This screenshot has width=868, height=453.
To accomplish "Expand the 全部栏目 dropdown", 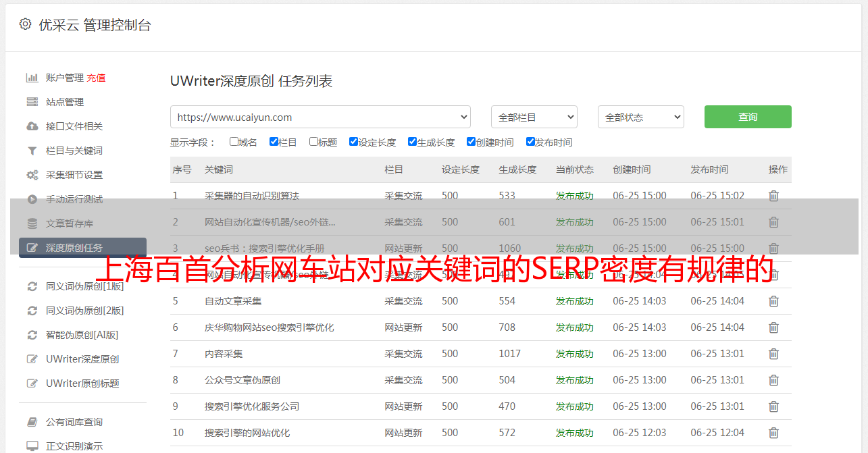I will pyautogui.click(x=534, y=117).
